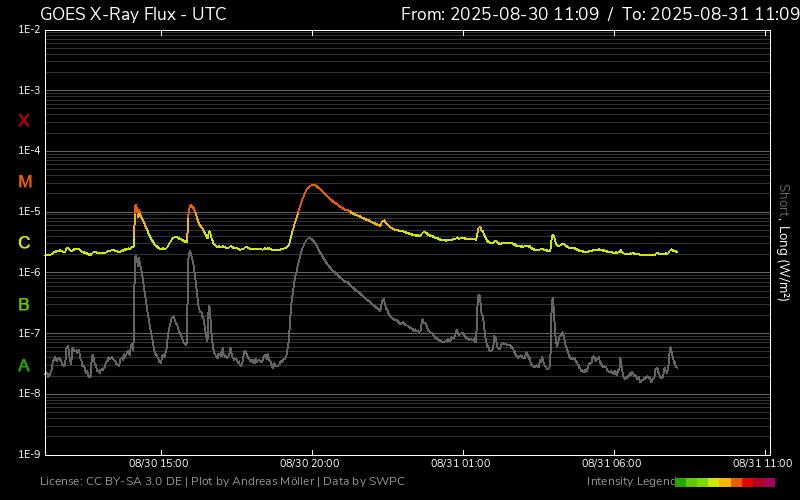The image size is (800, 500).
Task: Click the orange M flare class label
Action: coord(25,182)
